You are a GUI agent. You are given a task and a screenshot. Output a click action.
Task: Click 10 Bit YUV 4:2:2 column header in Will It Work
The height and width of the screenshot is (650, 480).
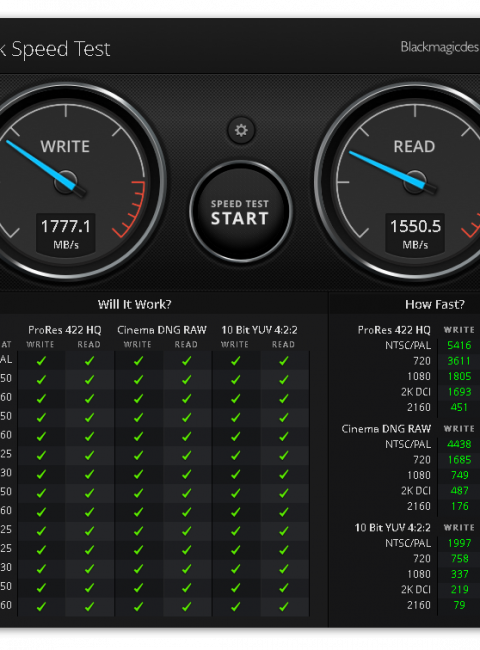pyautogui.click(x=259, y=330)
